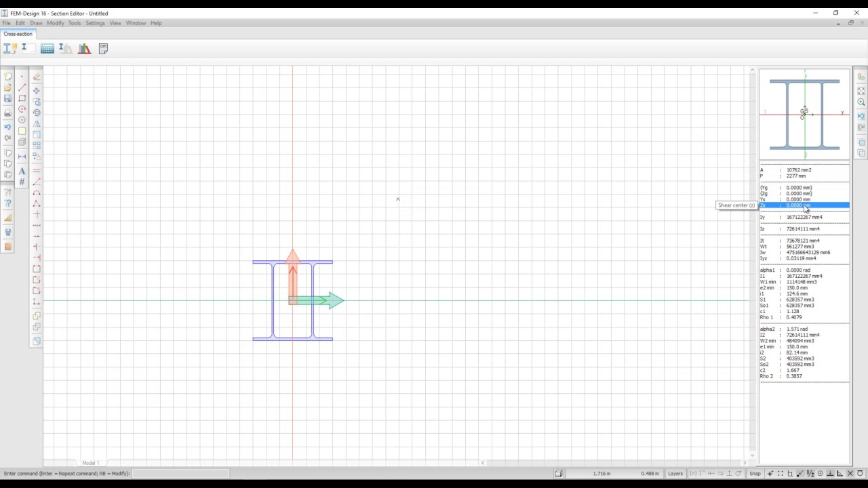Toggle the center circle snap option
Image resolution: width=868 pixels, height=488 pixels.
pos(821,473)
